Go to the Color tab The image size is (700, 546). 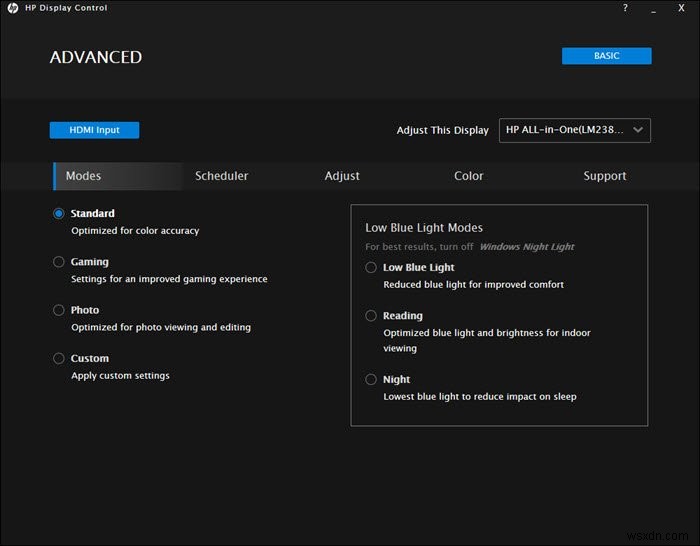(468, 176)
